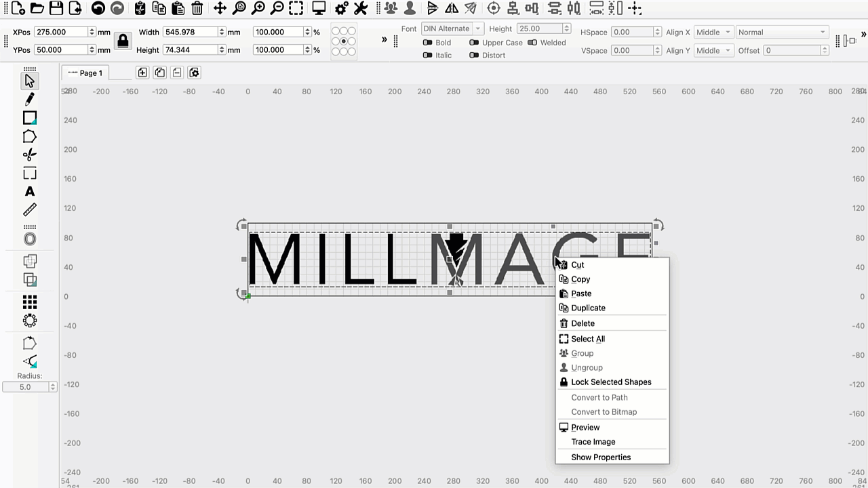This screenshot has height=488, width=868.
Task: Expand hidden toolbar items after anchor grid
Action: 384,39
